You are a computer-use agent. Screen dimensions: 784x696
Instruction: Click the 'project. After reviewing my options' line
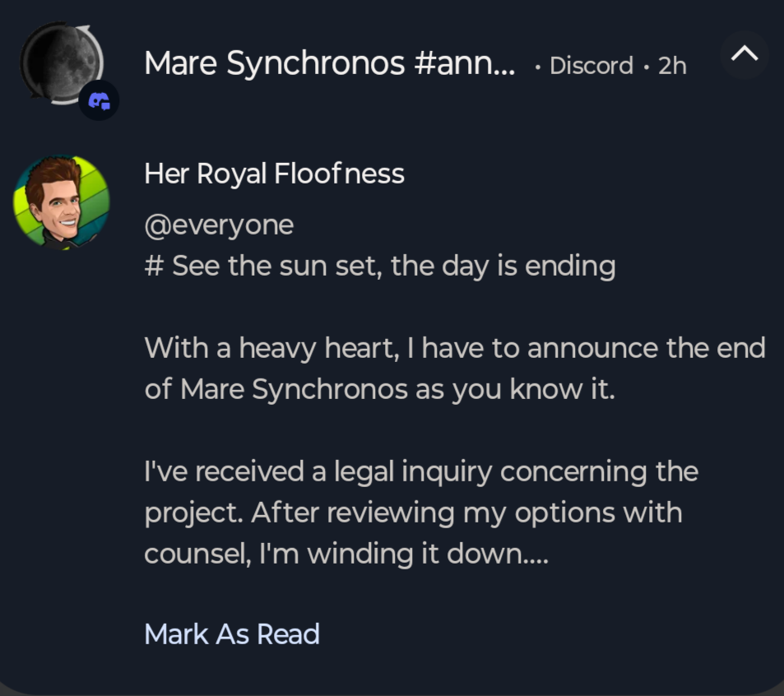tap(413, 513)
